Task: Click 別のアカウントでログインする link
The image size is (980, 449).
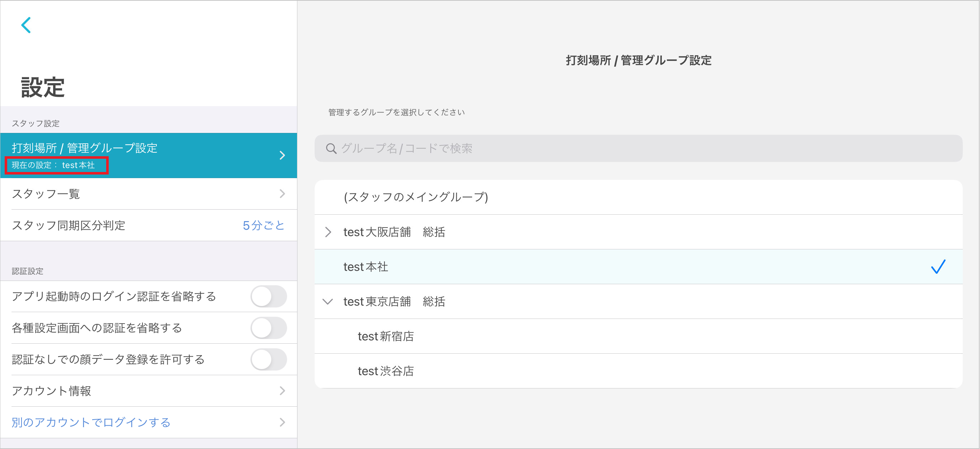Action: pos(91,422)
